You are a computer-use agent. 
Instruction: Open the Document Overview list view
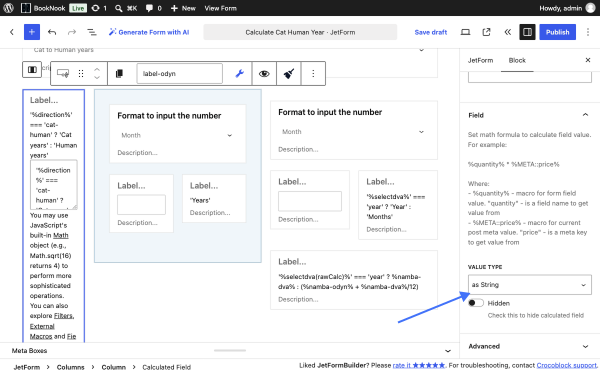pos(92,32)
